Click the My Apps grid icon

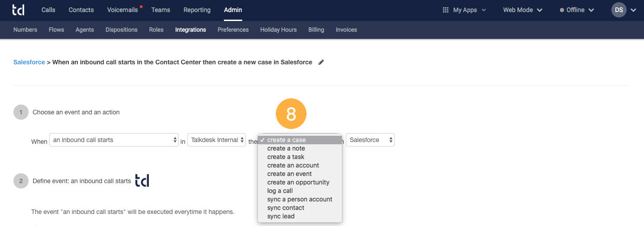click(x=446, y=10)
